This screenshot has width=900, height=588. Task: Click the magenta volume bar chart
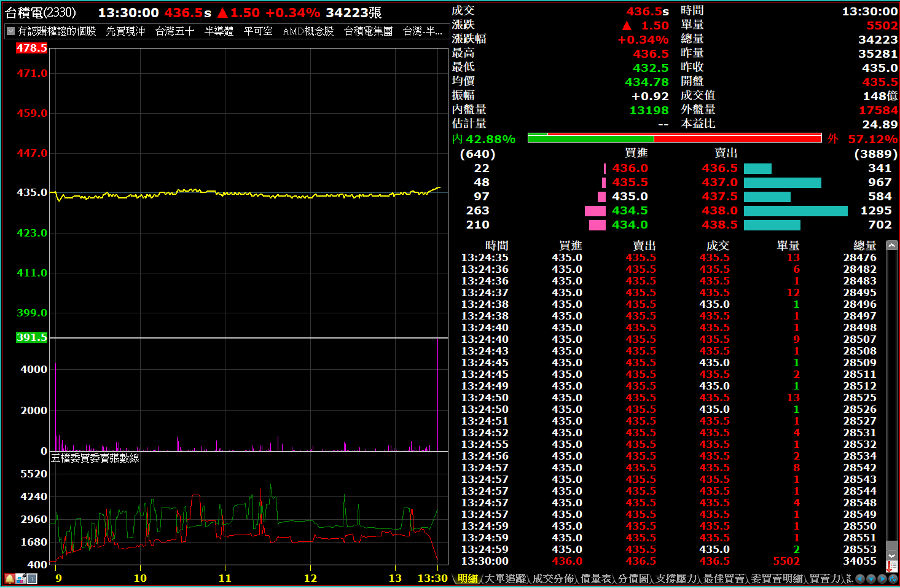(249, 394)
